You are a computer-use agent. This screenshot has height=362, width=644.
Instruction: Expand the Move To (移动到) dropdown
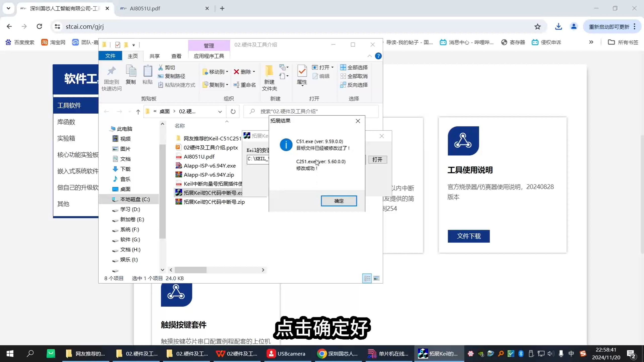click(x=227, y=72)
